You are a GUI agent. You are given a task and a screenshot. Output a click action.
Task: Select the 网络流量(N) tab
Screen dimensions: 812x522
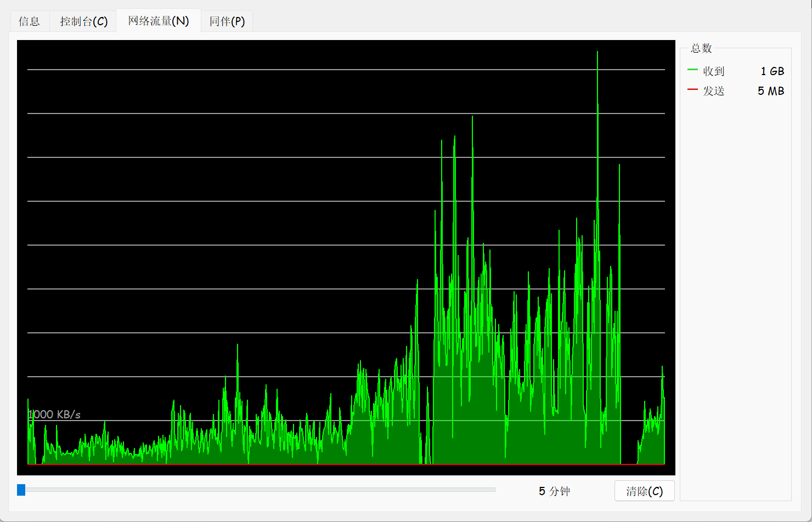[159, 21]
